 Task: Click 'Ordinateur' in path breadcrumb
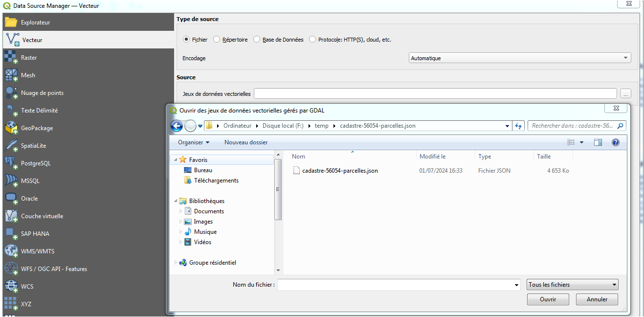[x=238, y=126]
